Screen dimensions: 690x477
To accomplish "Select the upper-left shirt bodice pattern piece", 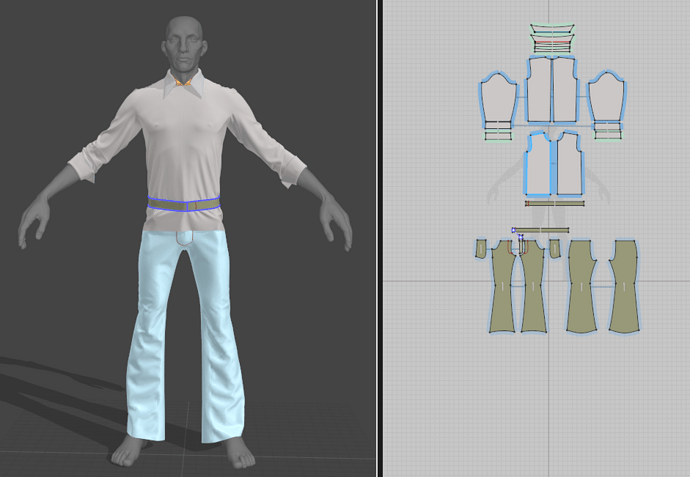I will [x=540, y=89].
